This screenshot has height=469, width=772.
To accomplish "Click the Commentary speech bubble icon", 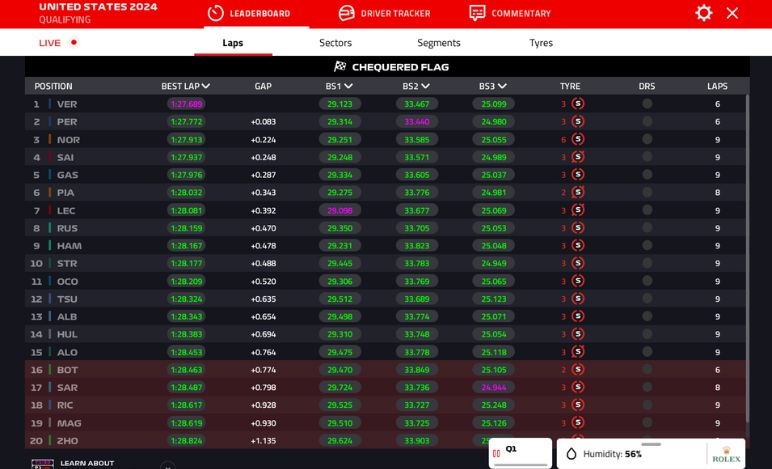I will click(477, 13).
